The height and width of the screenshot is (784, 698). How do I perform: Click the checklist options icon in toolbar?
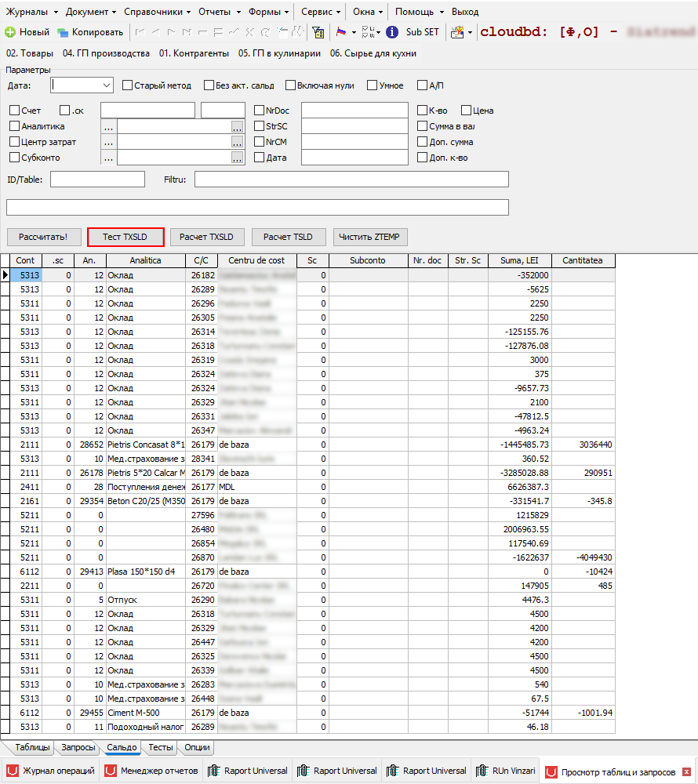pos(368,32)
